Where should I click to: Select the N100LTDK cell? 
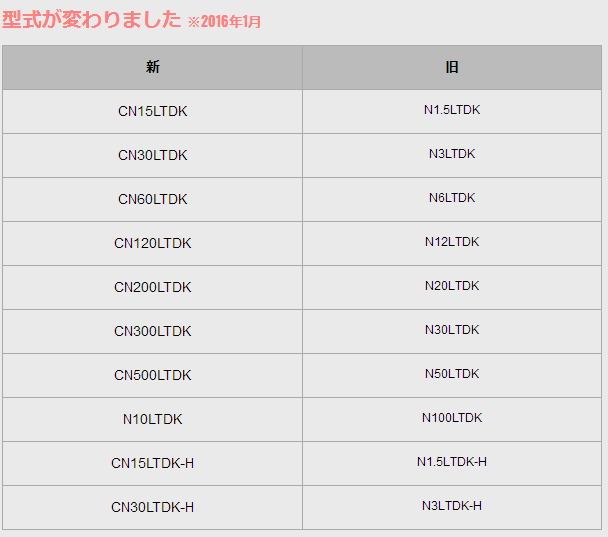coord(452,418)
